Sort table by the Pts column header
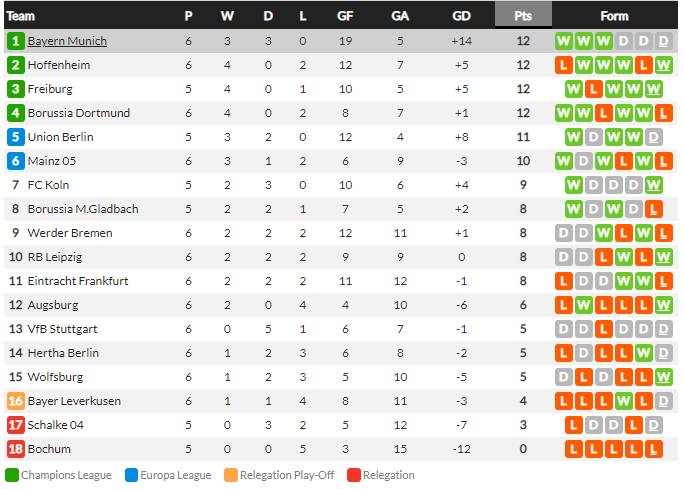 point(523,16)
